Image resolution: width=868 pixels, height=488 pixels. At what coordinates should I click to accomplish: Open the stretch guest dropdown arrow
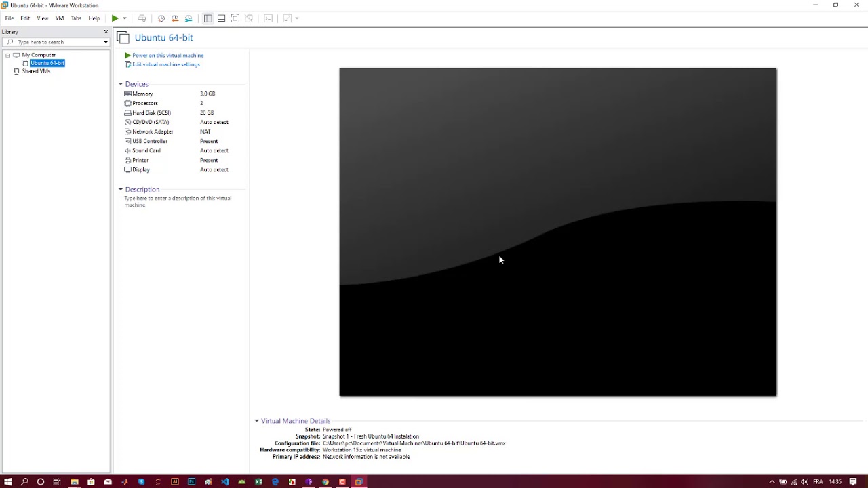297,18
